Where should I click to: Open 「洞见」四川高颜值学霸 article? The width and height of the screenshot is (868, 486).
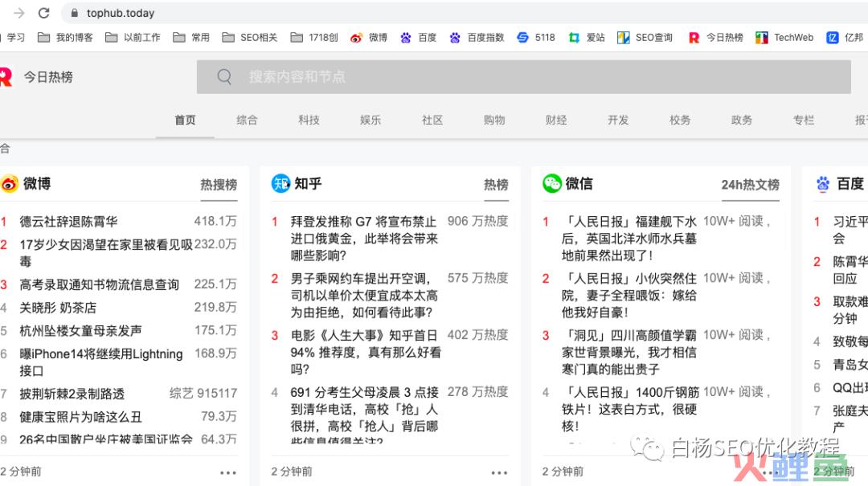(x=629, y=353)
